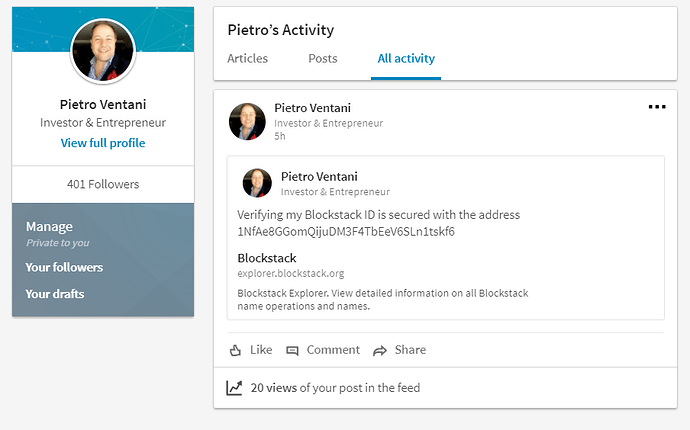
Task: Open 20 views of your post stats
Action: pos(335,388)
